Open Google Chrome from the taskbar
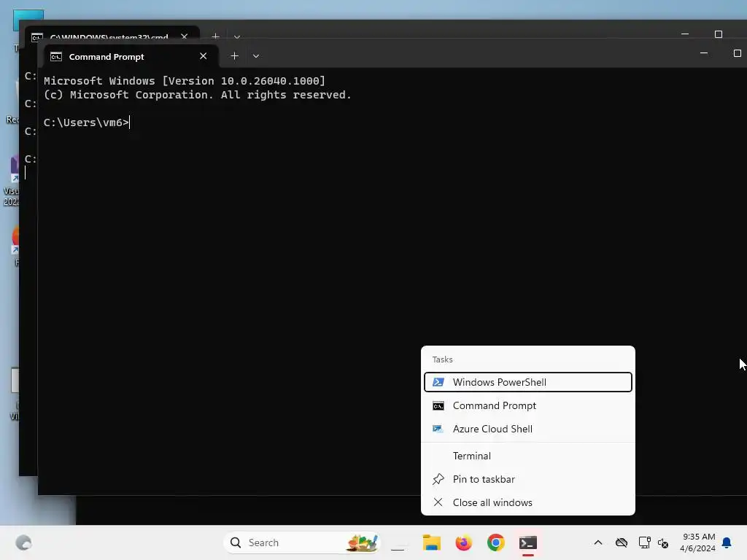 click(495, 542)
